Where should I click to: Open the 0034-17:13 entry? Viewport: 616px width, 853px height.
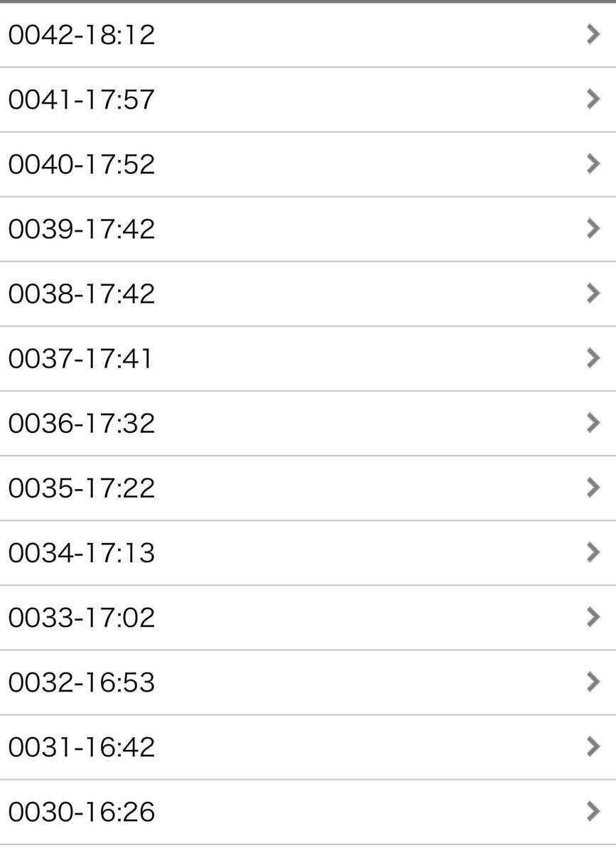(308, 552)
